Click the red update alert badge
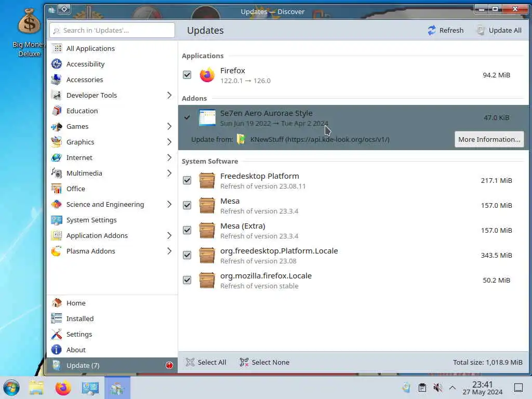This screenshot has height=399, width=532. [169, 365]
